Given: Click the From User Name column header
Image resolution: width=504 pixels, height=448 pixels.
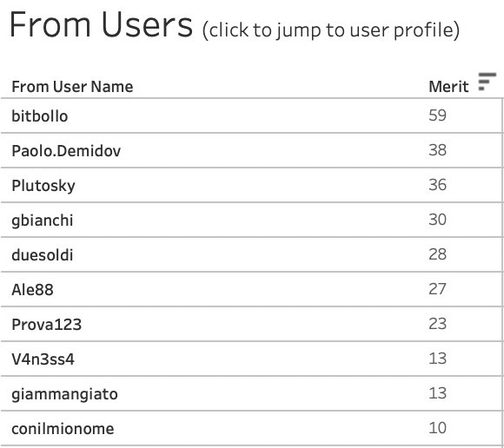Looking at the screenshot, I should [72, 87].
